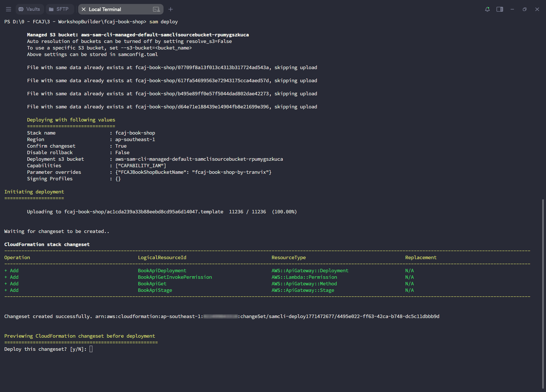Click AWS::ApiGateway::Method resource type
The width and height of the screenshot is (546, 392).
304,284
